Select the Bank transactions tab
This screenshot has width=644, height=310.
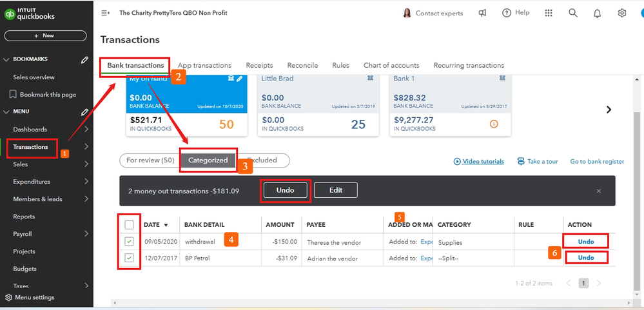point(135,65)
